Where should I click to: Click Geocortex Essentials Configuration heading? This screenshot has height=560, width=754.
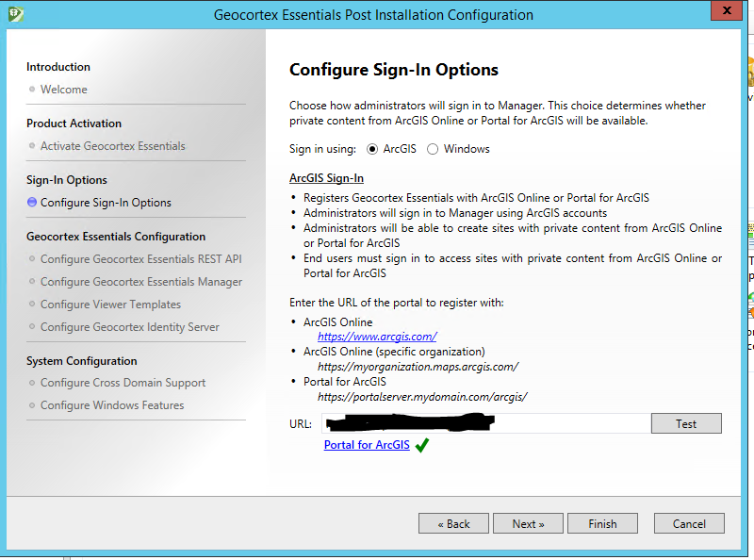click(116, 237)
